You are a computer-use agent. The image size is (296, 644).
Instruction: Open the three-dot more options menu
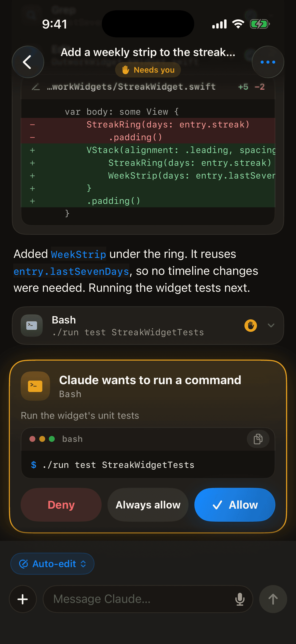click(268, 62)
